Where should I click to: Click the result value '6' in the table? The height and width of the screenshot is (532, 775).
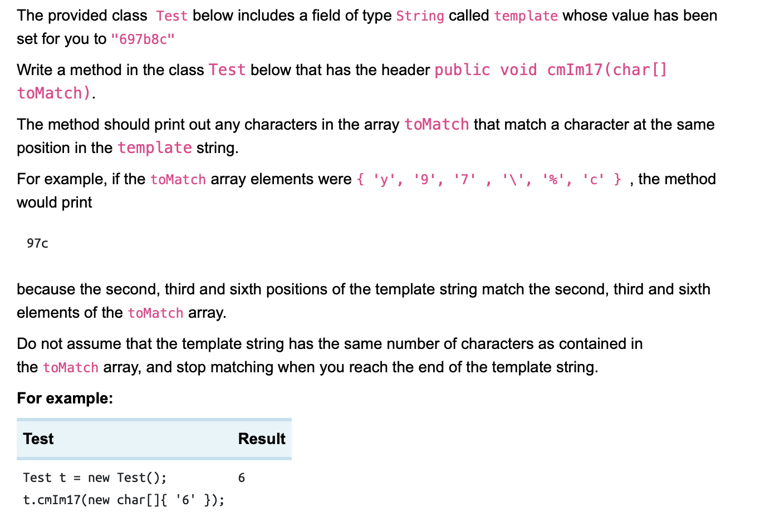point(242,478)
